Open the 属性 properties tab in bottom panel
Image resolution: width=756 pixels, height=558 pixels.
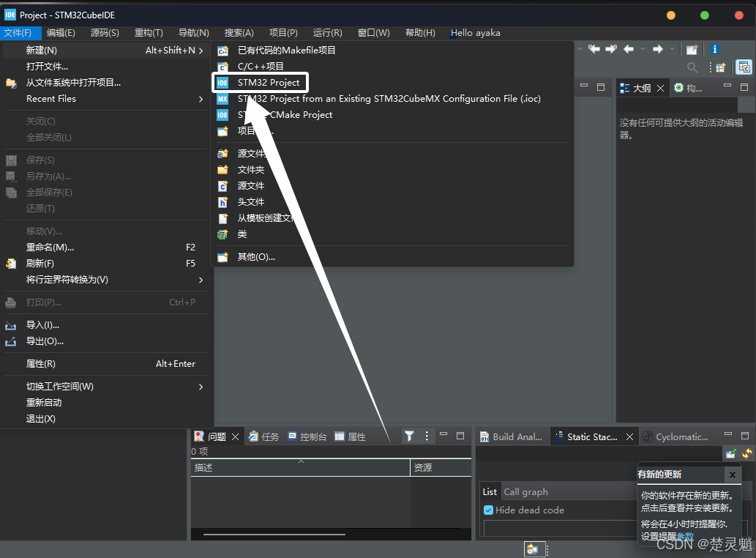coord(350,437)
